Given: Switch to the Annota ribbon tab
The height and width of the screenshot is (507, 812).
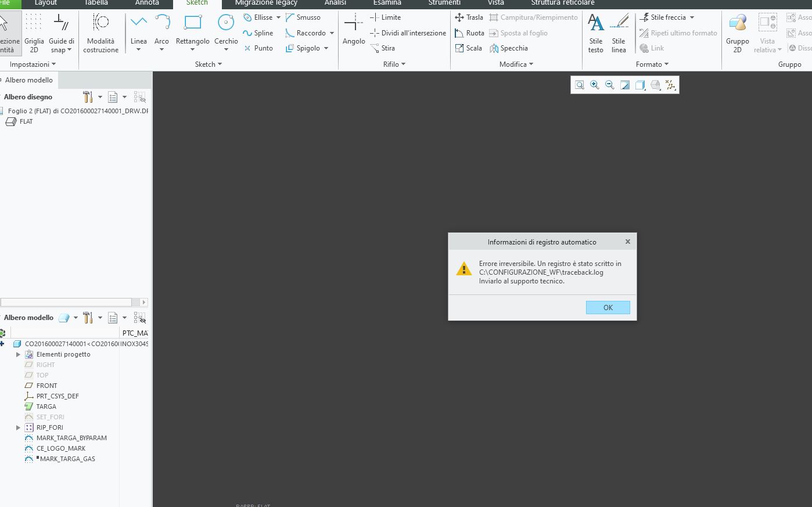Looking at the screenshot, I should click(147, 3).
